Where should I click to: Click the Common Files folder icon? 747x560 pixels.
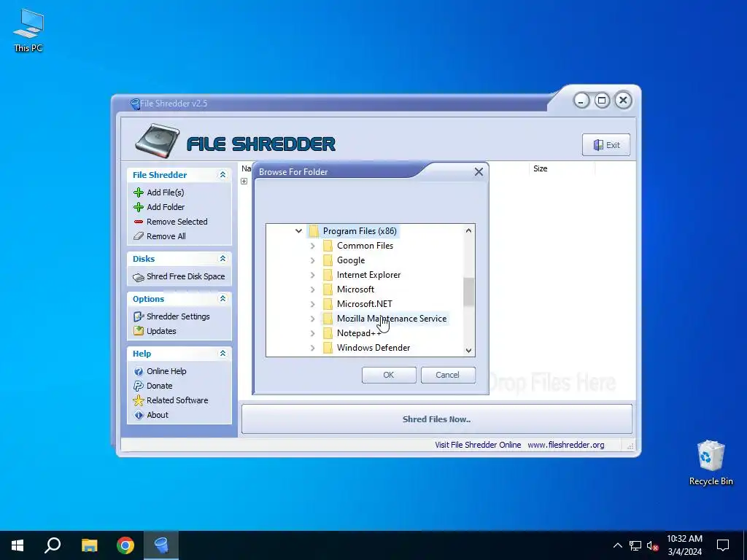(328, 246)
